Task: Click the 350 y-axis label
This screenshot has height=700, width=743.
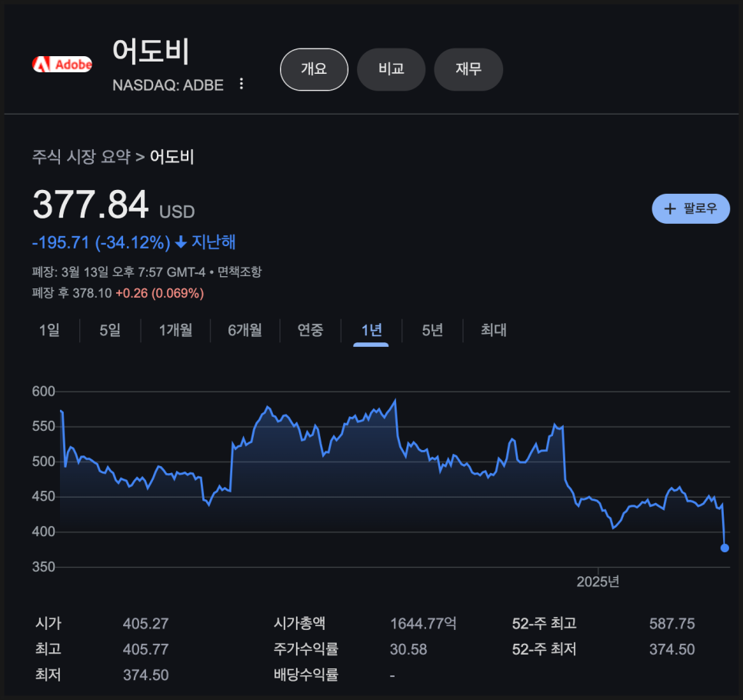Action: (x=44, y=567)
